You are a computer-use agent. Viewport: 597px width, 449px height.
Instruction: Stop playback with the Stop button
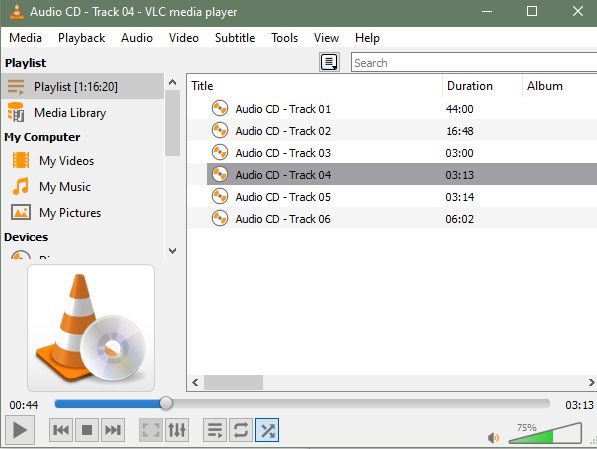pyautogui.click(x=87, y=430)
